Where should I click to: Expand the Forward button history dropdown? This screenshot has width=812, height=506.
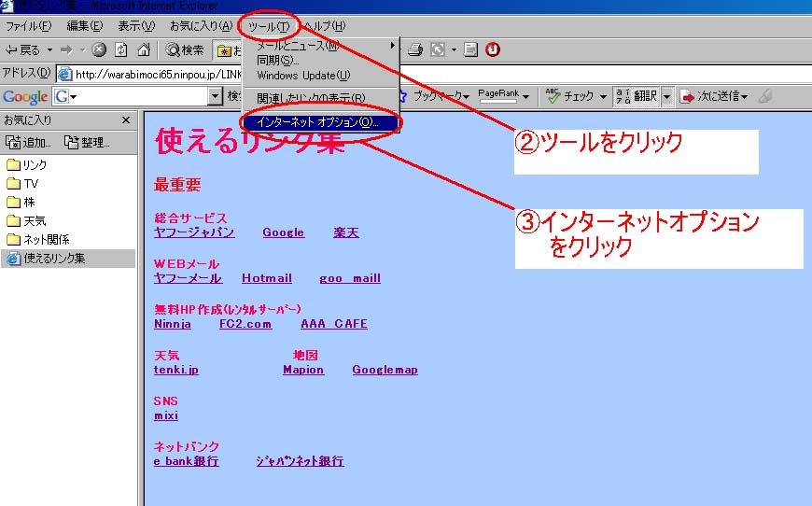[x=82, y=50]
